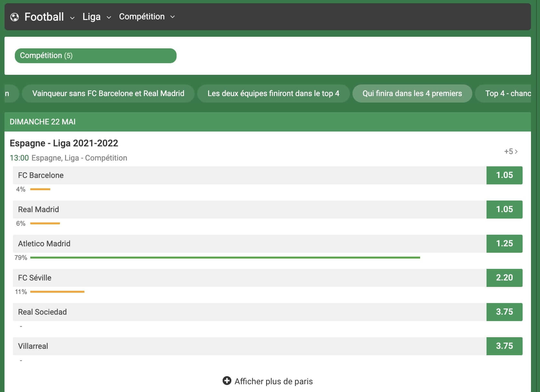Bet on Real Sociedad at 3.75
Screen dimensions: 540x392
coord(504,312)
